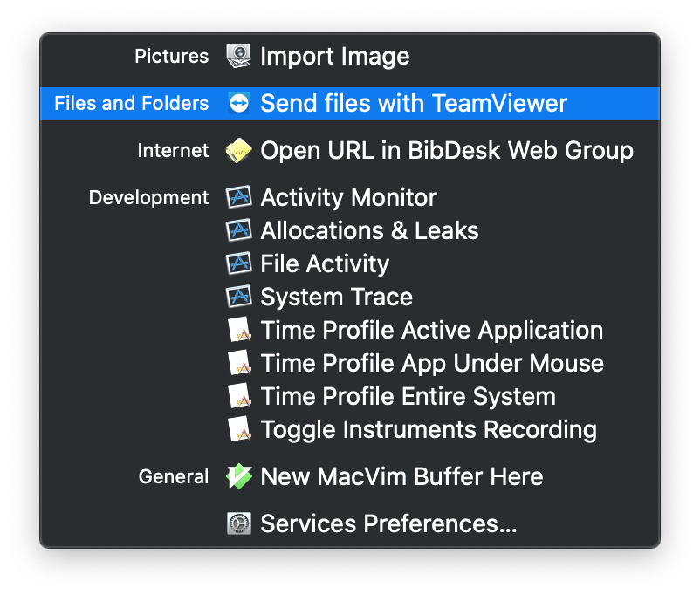Viewport: 700px width, 595px height.
Task: Choose Toggle Instruments Recording
Action: [x=429, y=430]
